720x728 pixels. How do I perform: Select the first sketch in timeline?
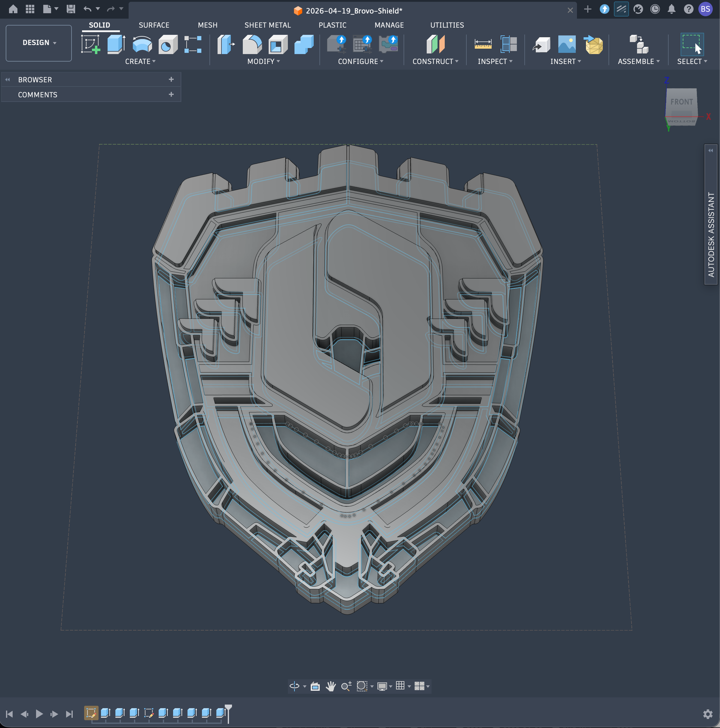click(91, 713)
